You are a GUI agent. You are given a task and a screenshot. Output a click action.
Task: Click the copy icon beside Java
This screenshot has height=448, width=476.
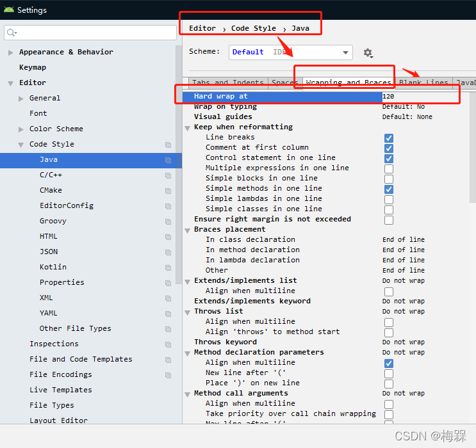point(168,160)
